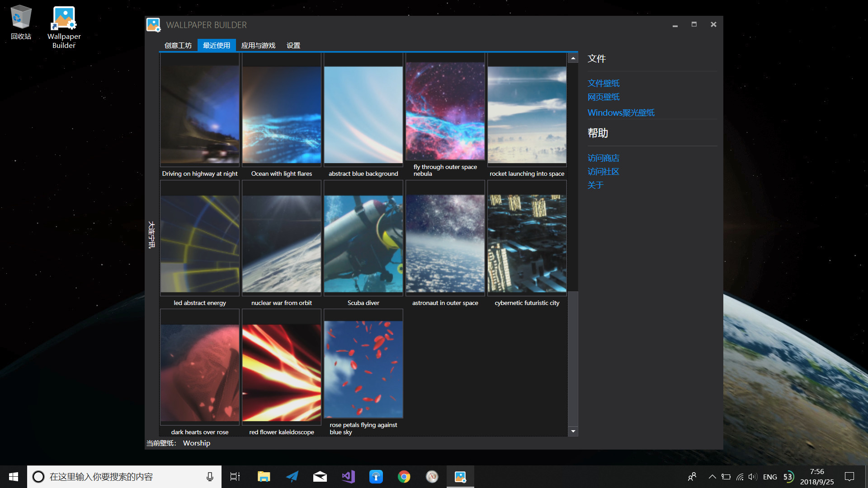Select Wallpaper Builder icon in taskbar
This screenshot has width=868, height=488.
(460, 476)
